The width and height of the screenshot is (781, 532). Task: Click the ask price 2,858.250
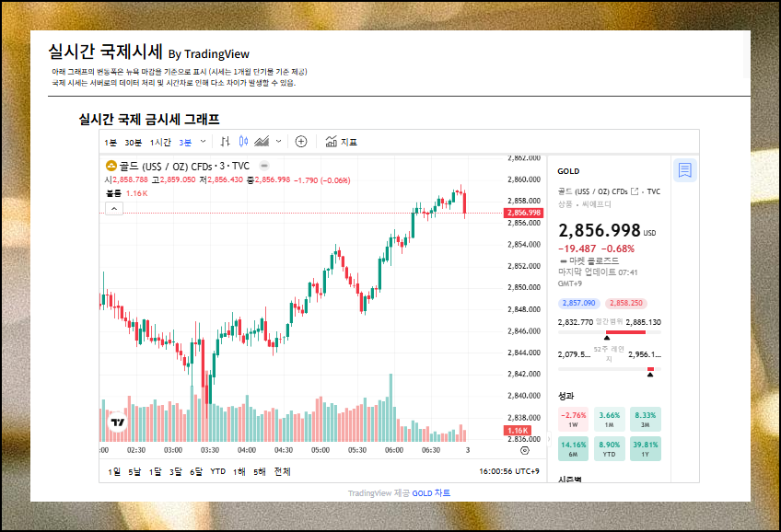click(x=626, y=303)
